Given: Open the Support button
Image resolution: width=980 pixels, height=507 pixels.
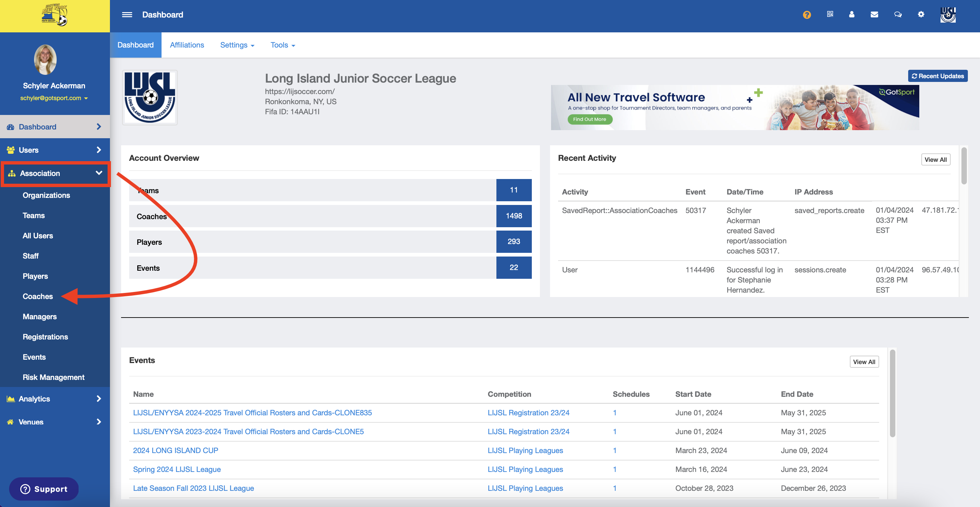Looking at the screenshot, I should tap(44, 489).
